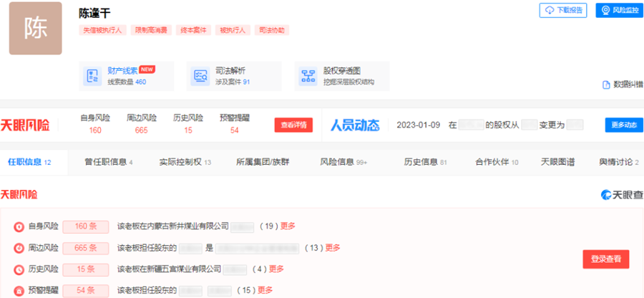Screen dimensions: 644x298
Task: Click the red NEW badge
Action: click(x=147, y=69)
